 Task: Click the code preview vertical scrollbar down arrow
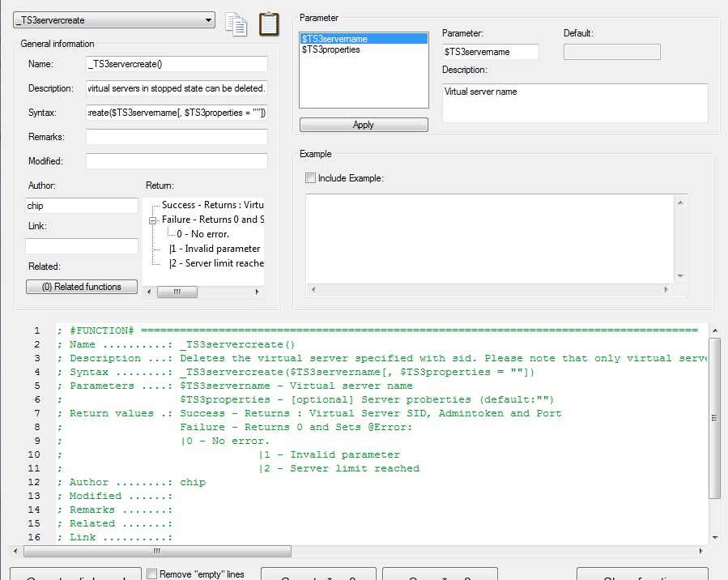pyautogui.click(x=714, y=536)
